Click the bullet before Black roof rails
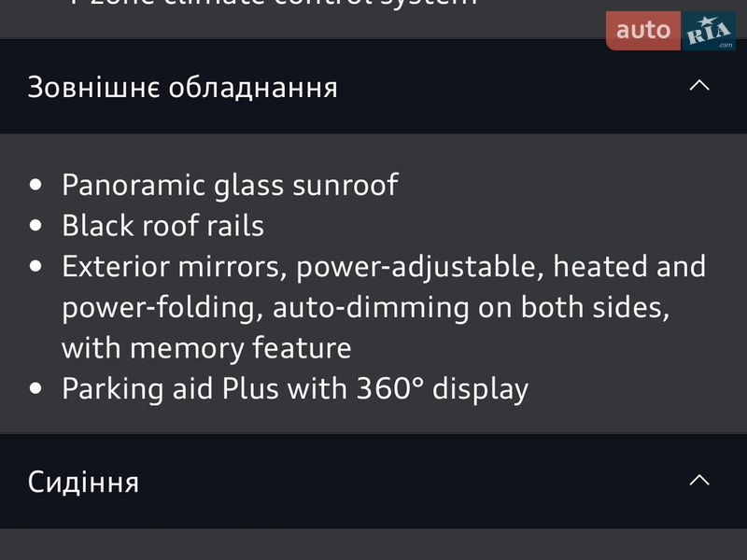 (35, 226)
